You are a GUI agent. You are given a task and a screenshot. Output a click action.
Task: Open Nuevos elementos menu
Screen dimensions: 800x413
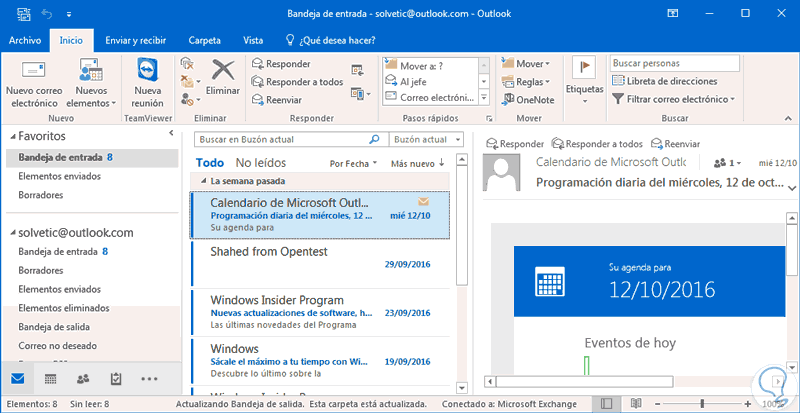pyautogui.click(x=91, y=83)
